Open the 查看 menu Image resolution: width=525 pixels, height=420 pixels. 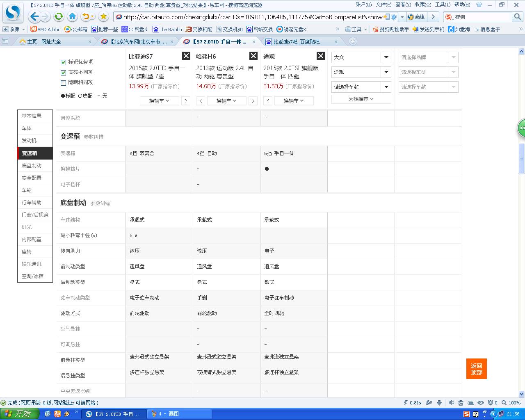pyautogui.click(x=403, y=5)
